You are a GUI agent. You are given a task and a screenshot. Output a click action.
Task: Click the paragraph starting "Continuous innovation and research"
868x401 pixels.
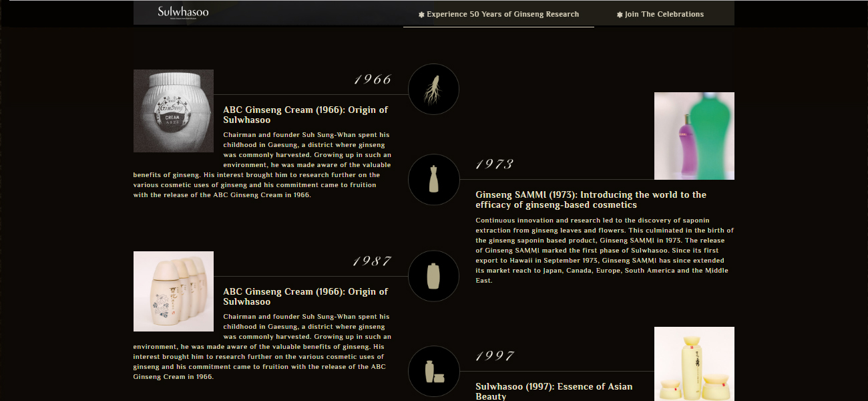pyautogui.click(x=604, y=250)
